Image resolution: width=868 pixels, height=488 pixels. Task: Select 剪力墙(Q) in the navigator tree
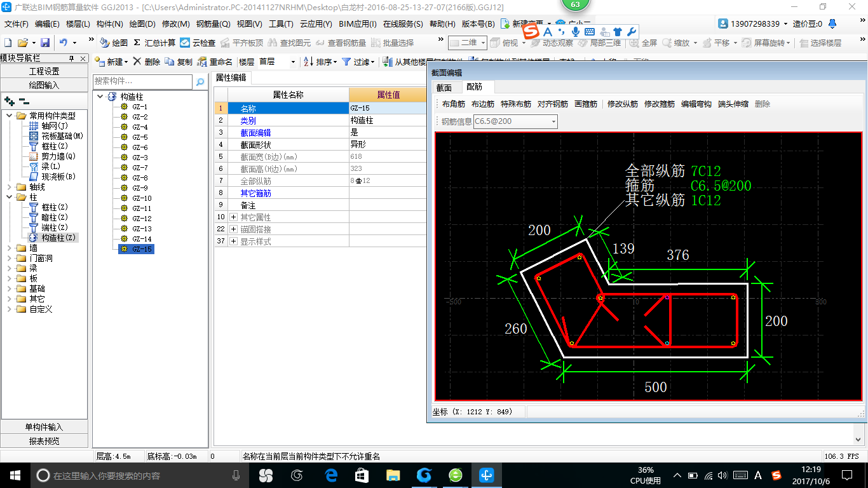coord(58,156)
